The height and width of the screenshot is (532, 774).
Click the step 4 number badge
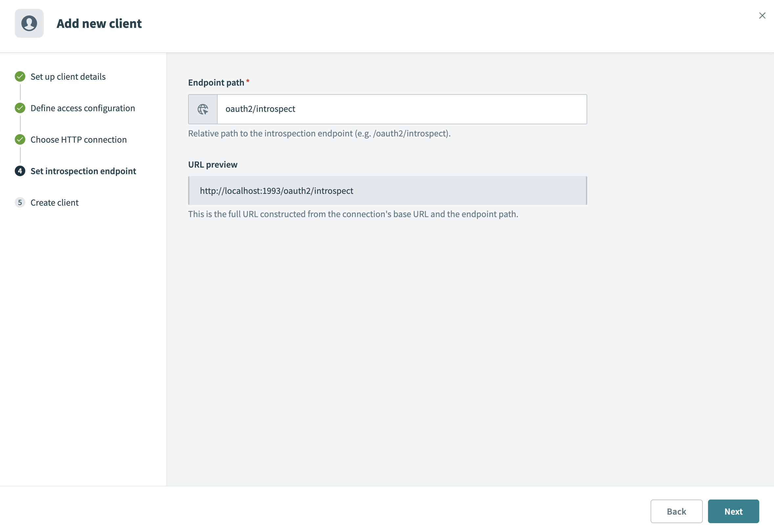click(20, 171)
